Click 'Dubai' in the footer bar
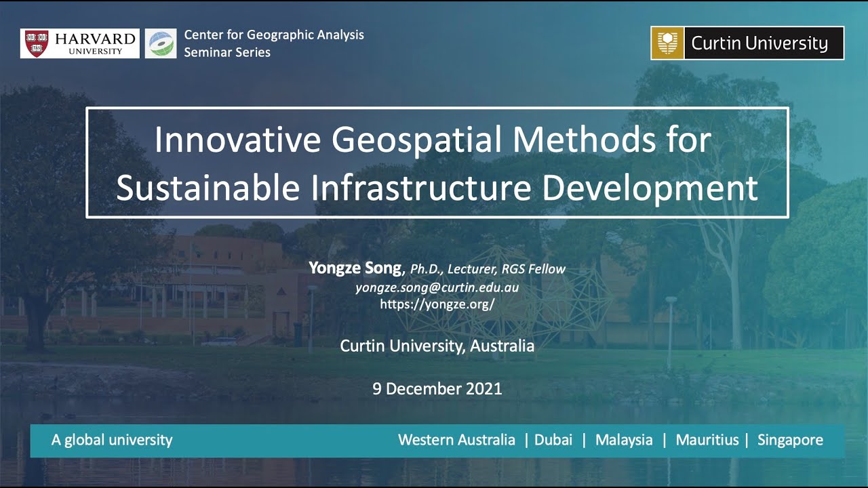This screenshot has width=868, height=488. pos(553,440)
